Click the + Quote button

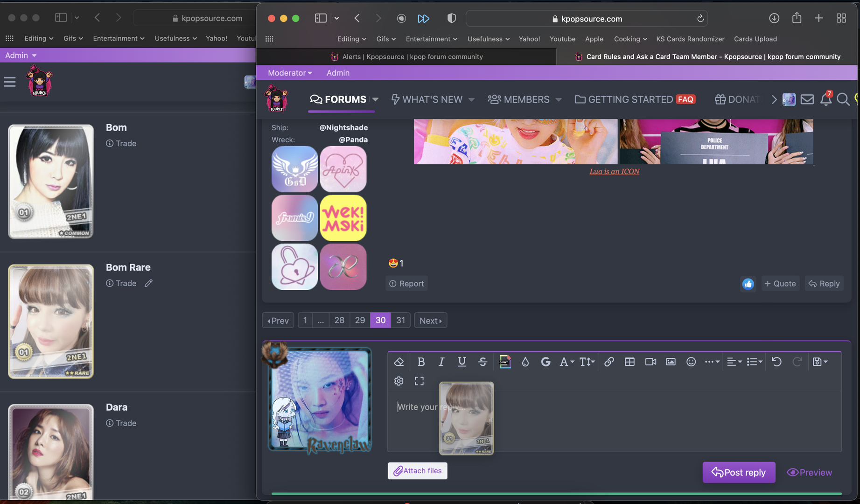tap(780, 284)
